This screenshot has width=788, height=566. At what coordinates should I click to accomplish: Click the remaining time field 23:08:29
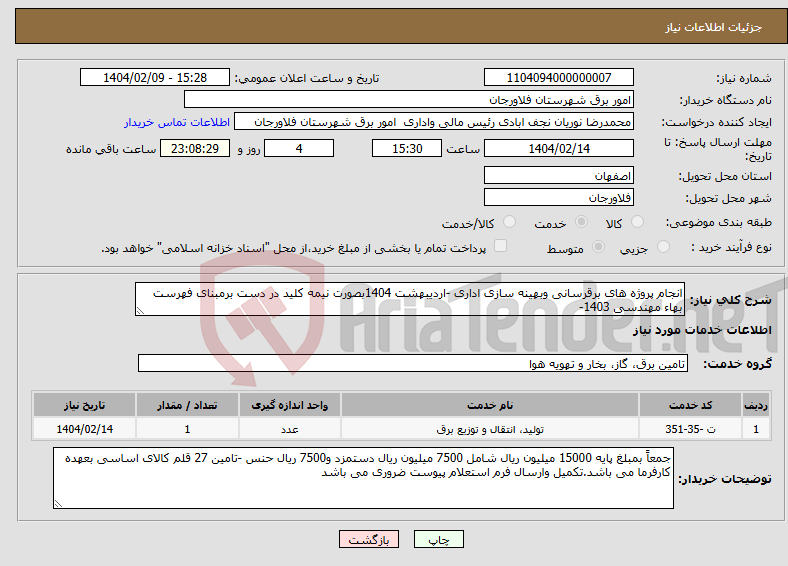click(194, 148)
